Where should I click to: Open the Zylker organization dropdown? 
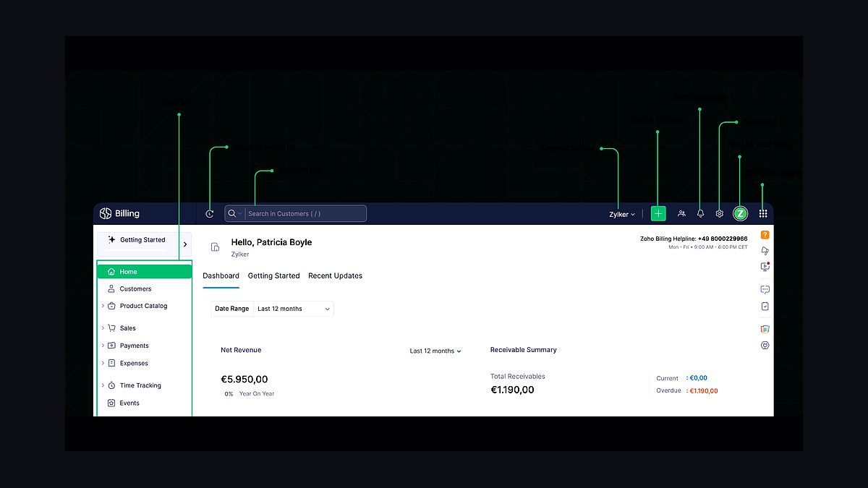tap(622, 214)
